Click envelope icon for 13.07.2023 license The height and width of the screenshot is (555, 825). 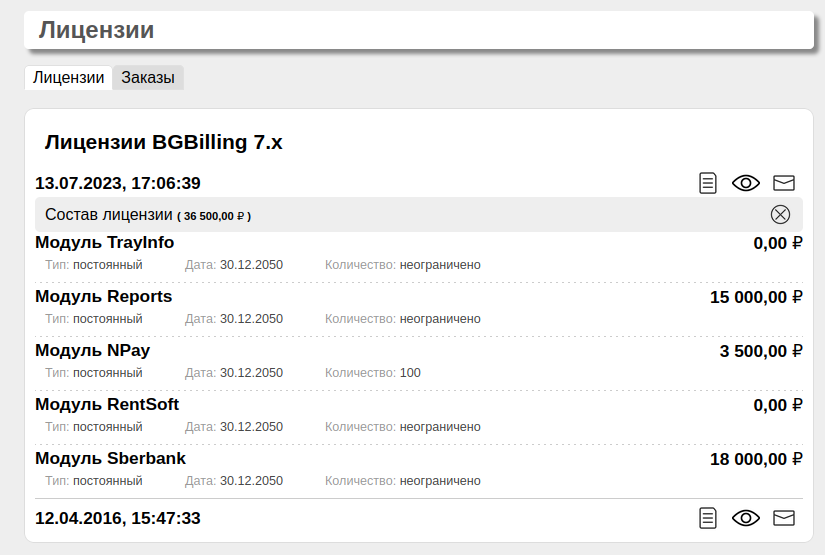(x=784, y=183)
